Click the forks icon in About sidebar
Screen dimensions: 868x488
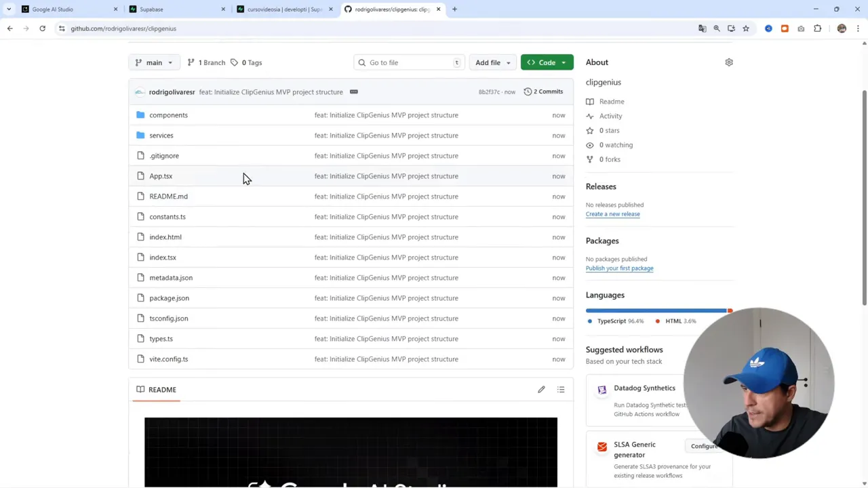590,159
